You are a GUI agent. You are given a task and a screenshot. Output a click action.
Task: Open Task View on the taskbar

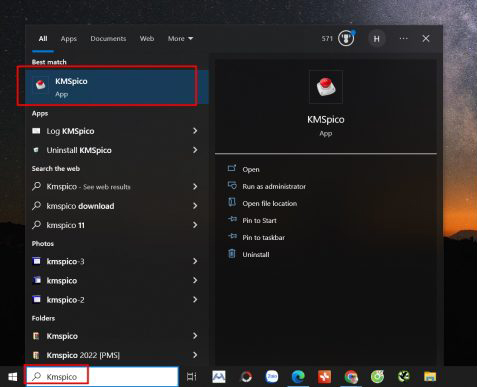[x=192, y=377]
